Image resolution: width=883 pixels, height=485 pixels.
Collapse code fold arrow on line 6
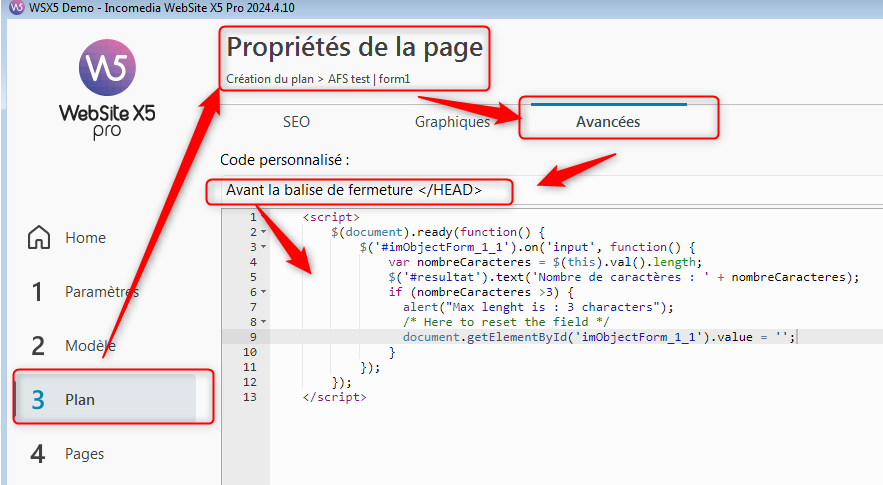[x=263, y=292]
